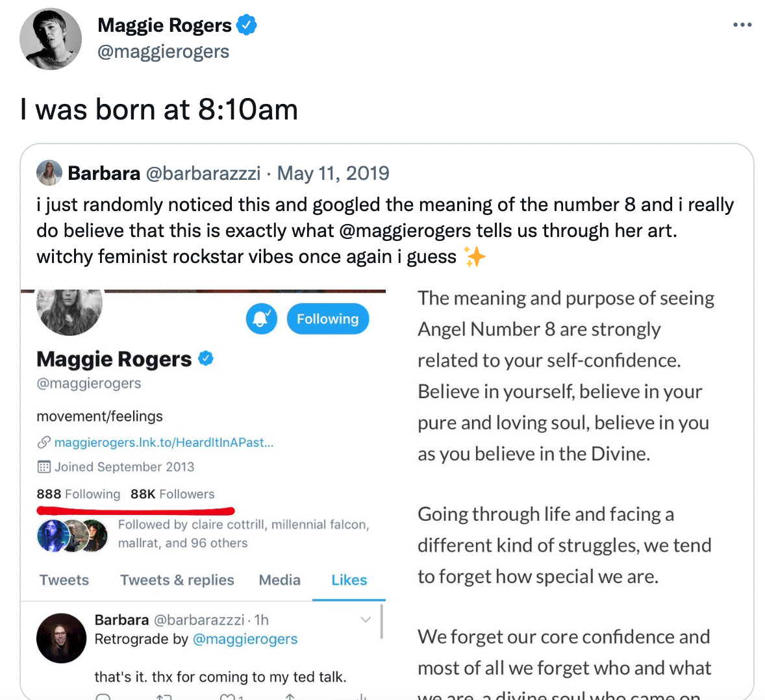This screenshot has width=765, height=700.
Task: Open the three-dot more options menu
Action: click(742, 25)
